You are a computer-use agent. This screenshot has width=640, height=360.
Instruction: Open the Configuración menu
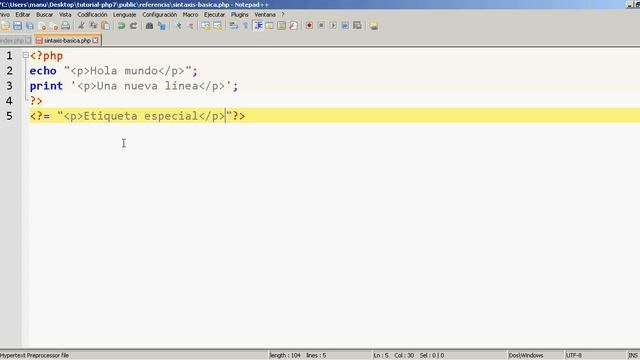pyautogui.click(x=160, y=14)
